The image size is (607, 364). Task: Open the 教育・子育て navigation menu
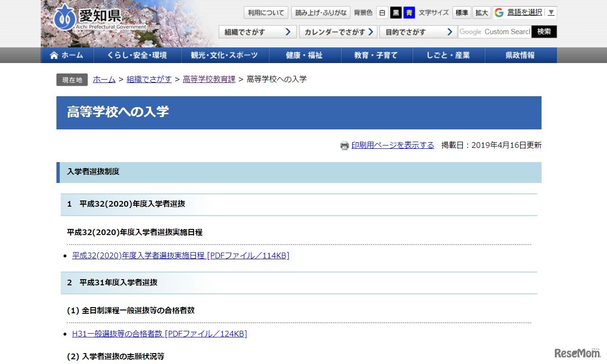[377, 55]
